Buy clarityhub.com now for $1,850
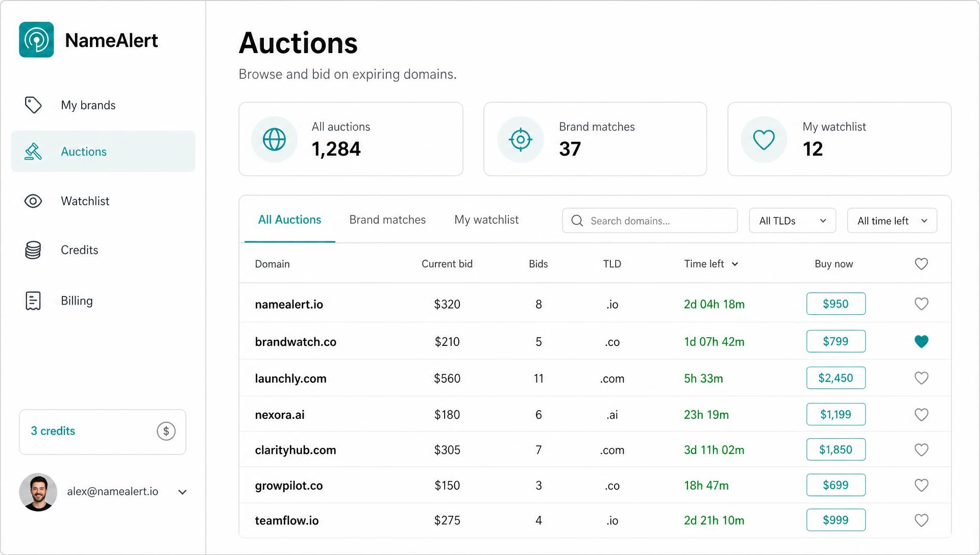Viewport: 980px width, 555px height. pos(836,449)
